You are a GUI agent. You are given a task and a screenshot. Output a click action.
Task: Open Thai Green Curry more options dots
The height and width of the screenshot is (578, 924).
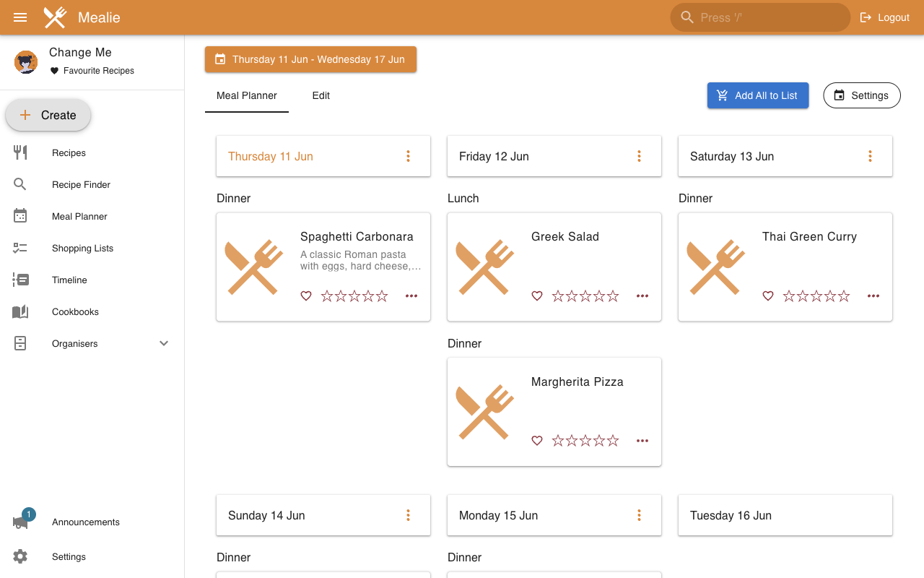(x=873, y=296)
